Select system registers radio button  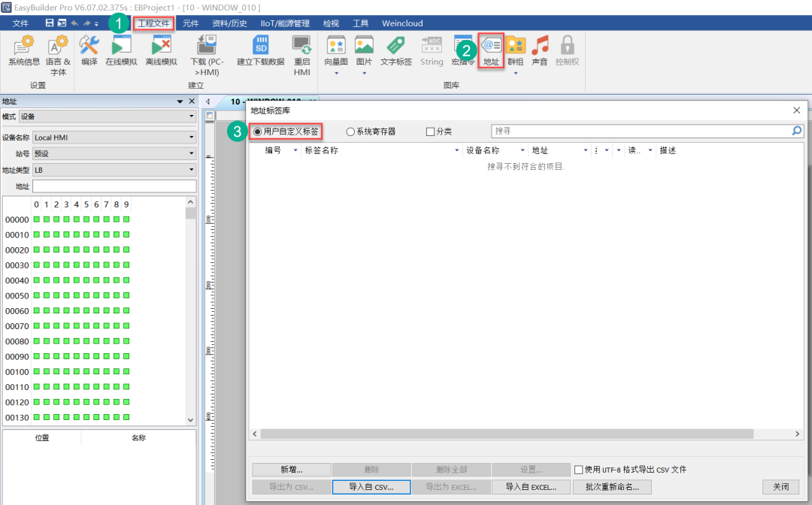350,132
